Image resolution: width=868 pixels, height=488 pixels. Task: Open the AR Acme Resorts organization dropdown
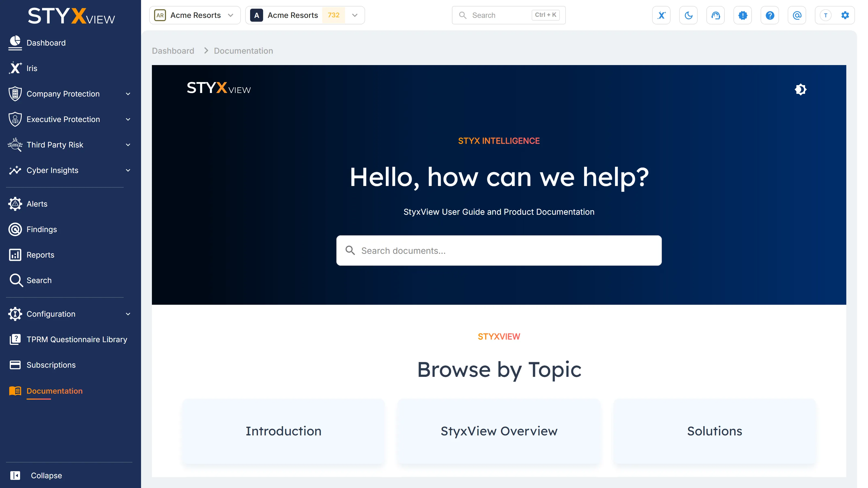point(195,15)
